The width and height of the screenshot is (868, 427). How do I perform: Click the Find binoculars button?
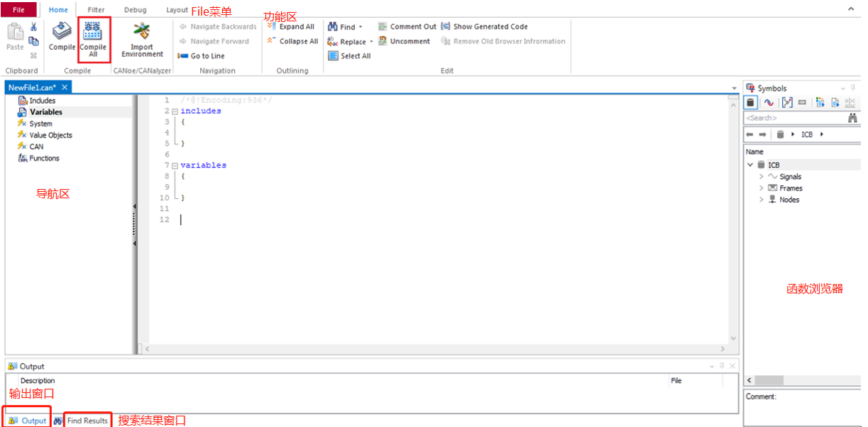[x=341, y=27]
